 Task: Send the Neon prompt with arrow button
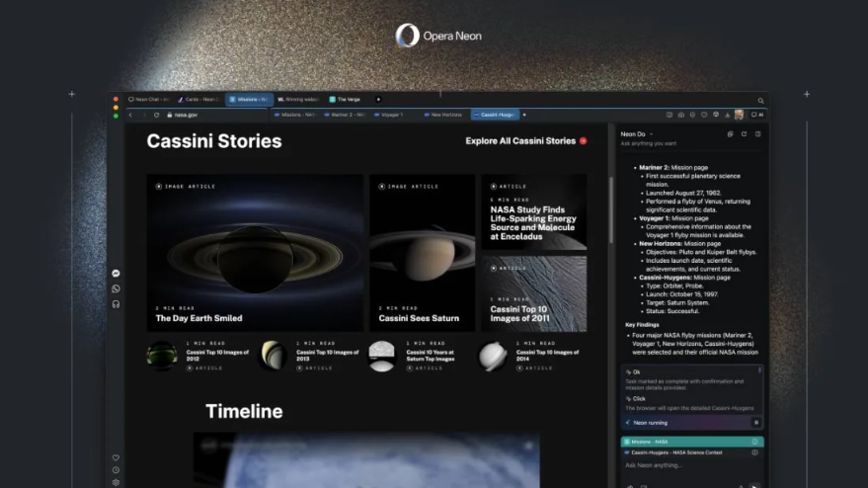(x=755, y=485)
